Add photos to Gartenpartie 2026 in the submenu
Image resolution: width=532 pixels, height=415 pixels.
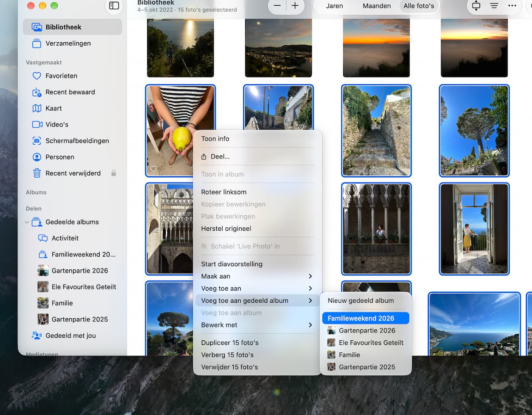click(x=366, y=331)
